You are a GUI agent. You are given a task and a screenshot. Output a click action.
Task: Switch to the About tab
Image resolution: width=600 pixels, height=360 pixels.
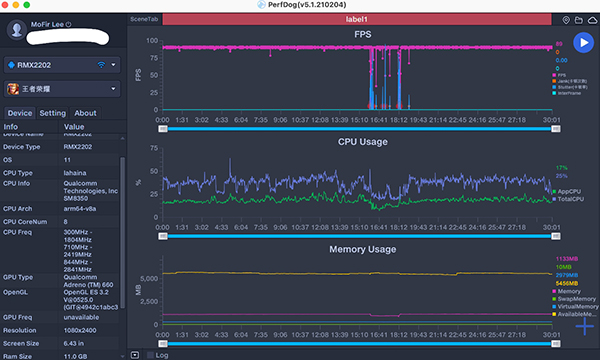coord(85,113)
